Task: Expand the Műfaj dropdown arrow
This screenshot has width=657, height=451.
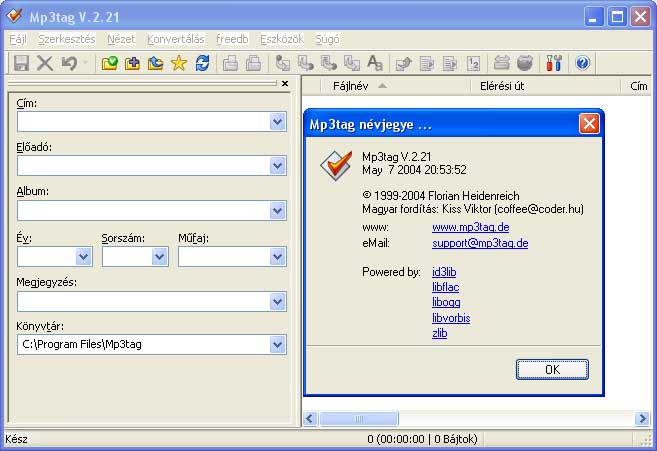Action: (x=277, y=257)
